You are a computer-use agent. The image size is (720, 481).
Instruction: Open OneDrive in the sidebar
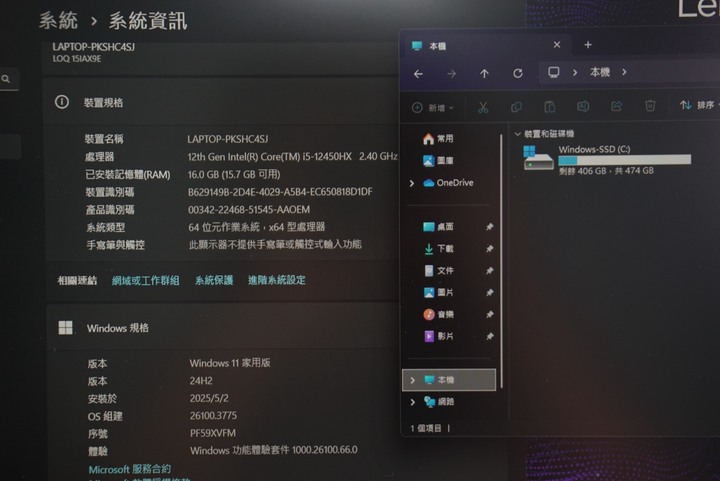pos(448,183)
